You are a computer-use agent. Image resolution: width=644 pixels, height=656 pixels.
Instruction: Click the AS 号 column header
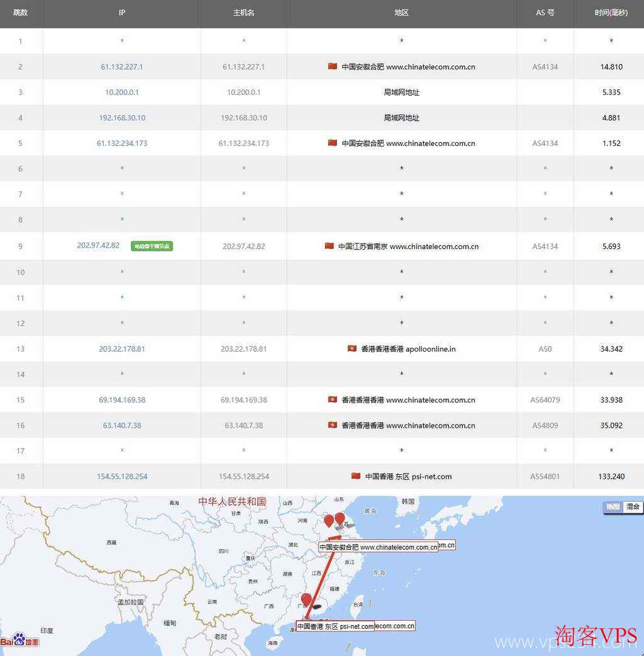(545, 13)
